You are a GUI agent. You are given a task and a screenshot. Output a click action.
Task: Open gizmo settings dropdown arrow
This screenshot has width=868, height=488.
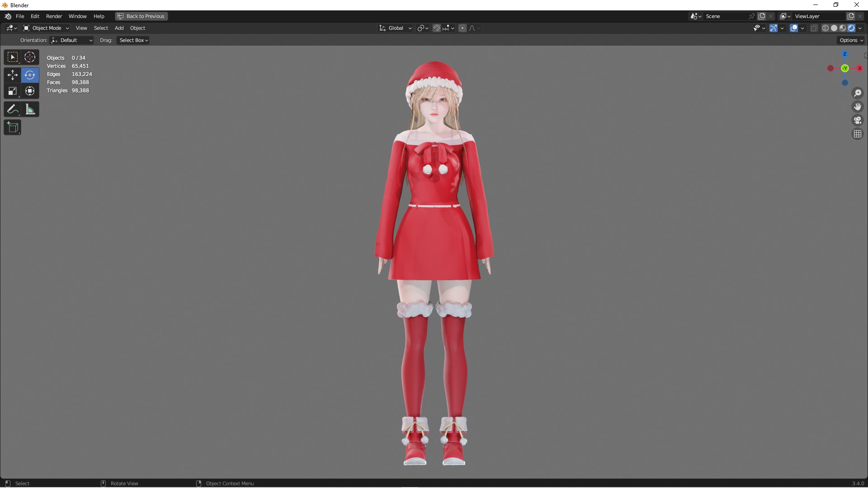click(x=782, y=28)
